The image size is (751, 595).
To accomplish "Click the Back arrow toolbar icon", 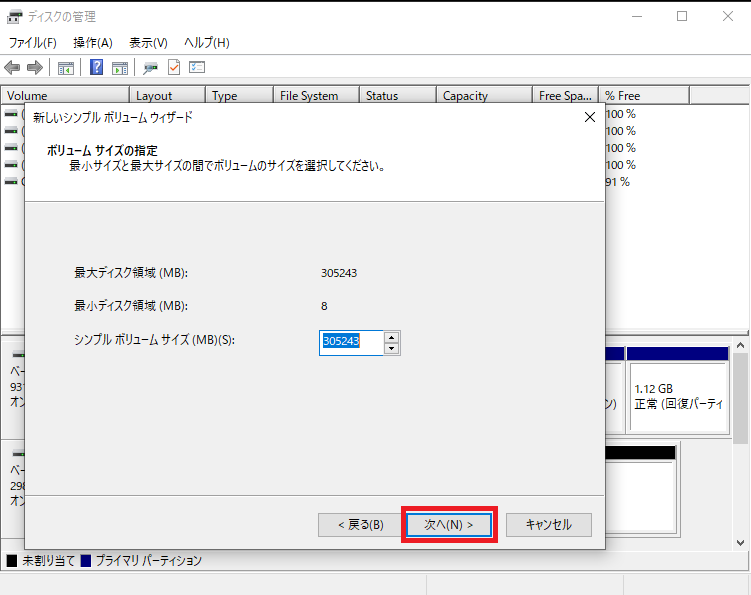I will [x=12, y=68].
